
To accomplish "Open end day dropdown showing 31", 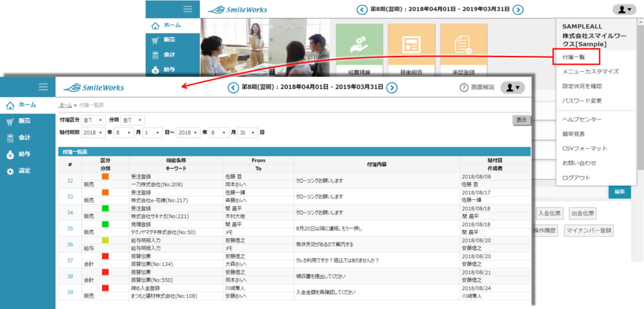I will pyautogui.click(x=248, y=133).
